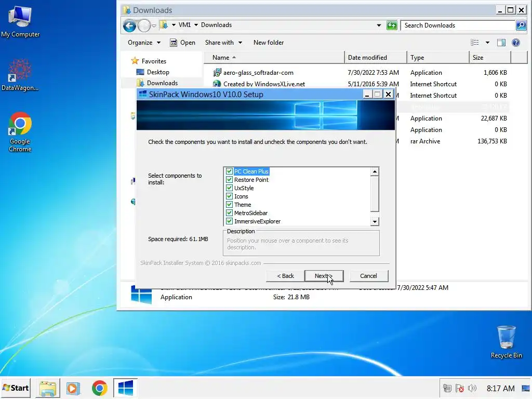
Task: Toggle the preview pane icon
Action: click(501, 43)
